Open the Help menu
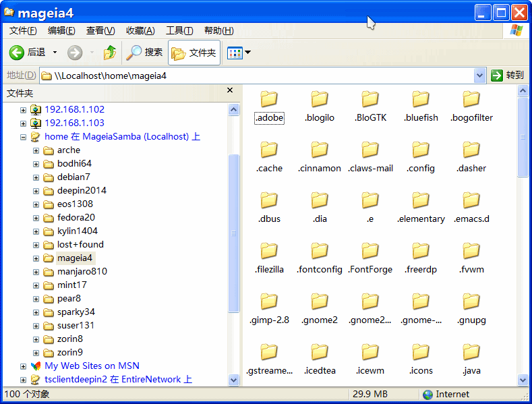Screen dimensions: 532x404 click(x=219, y=30)
